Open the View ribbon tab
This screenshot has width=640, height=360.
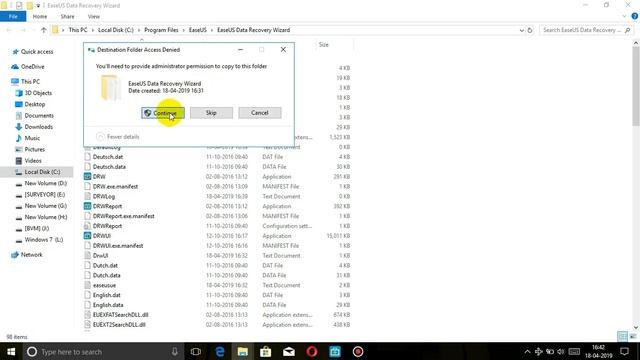pos(93,16)
